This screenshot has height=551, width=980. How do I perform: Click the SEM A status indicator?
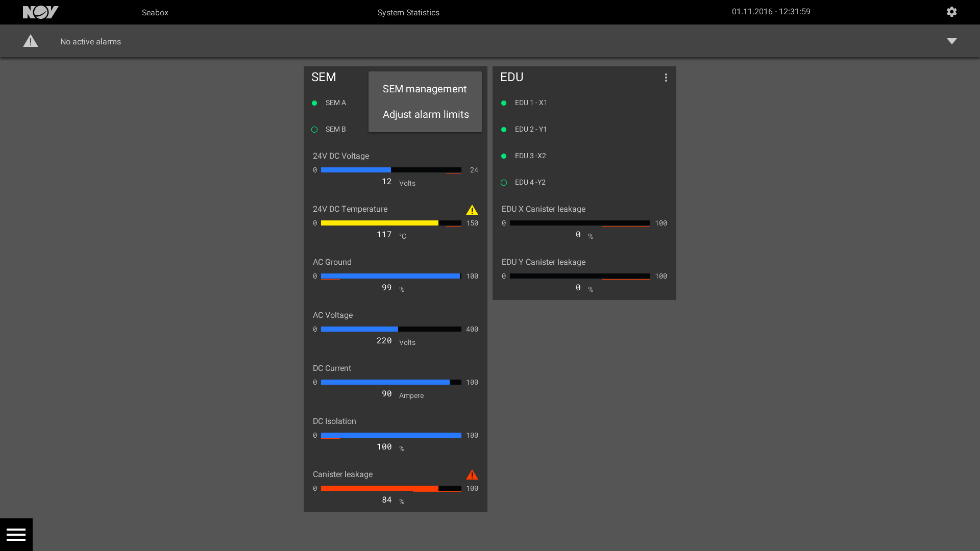[314, 103]
